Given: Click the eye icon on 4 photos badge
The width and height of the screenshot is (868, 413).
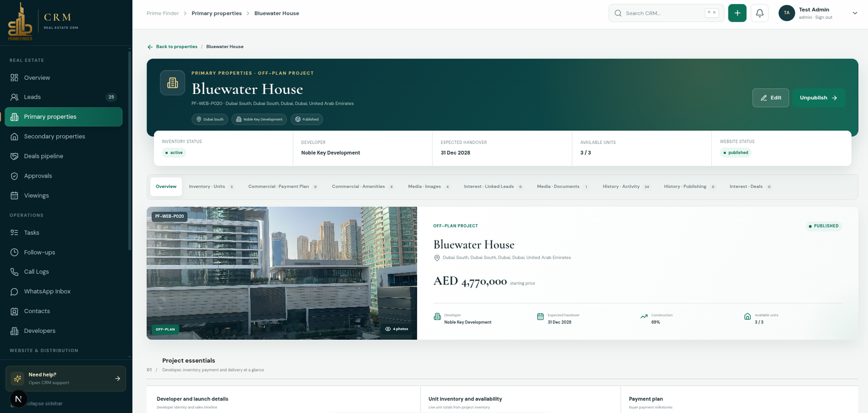Looking at the screenshot, I should tap(388, 329).
